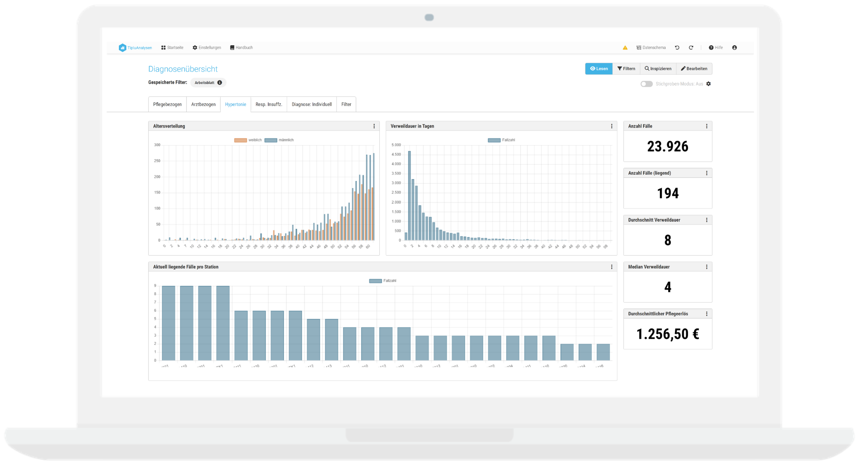Viewport: 868px width, 466px height.
Task: Open the user account icon
Action: pos(734,48)
